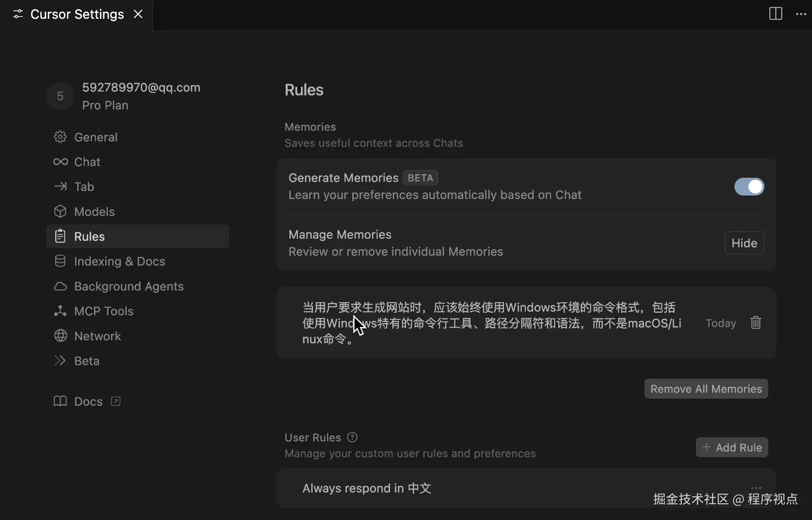Viewport: 812px width, 520px height.
Task: Open General settings section
Action: 96,137
